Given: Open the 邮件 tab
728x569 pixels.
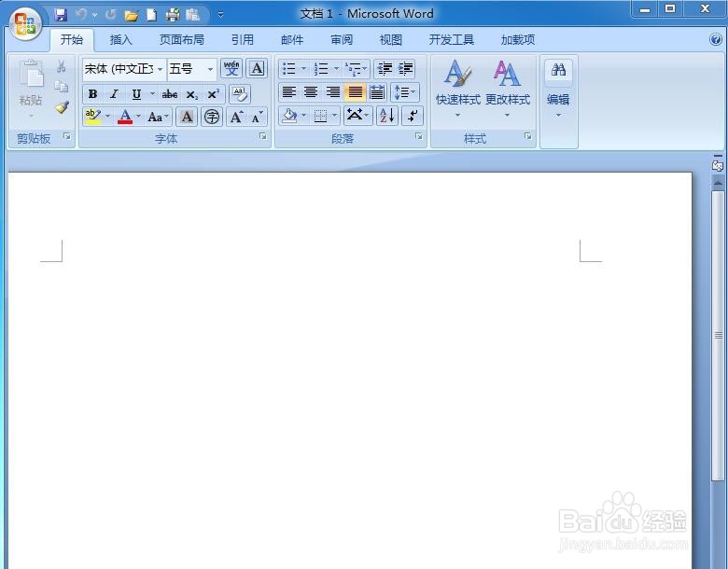Looking at the screenshot, I should (x=292, y=40).
